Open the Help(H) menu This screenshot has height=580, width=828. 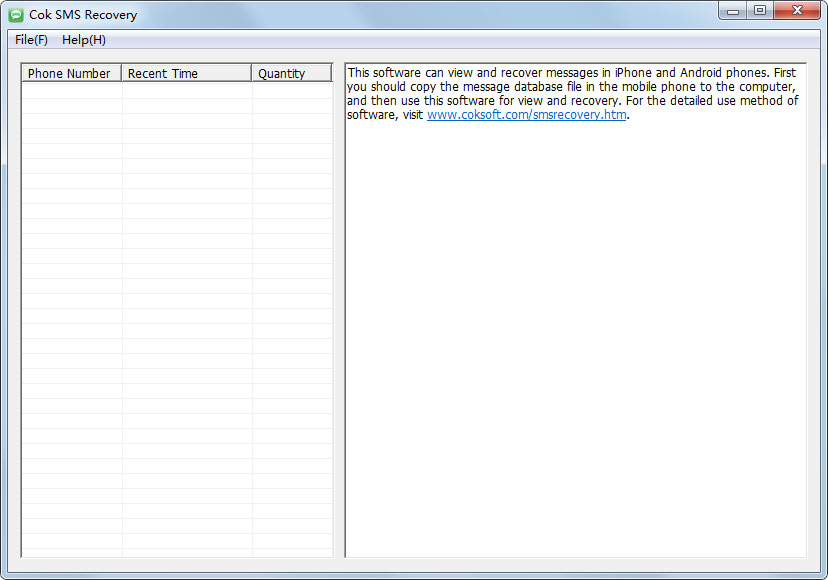tap(84, 40)
